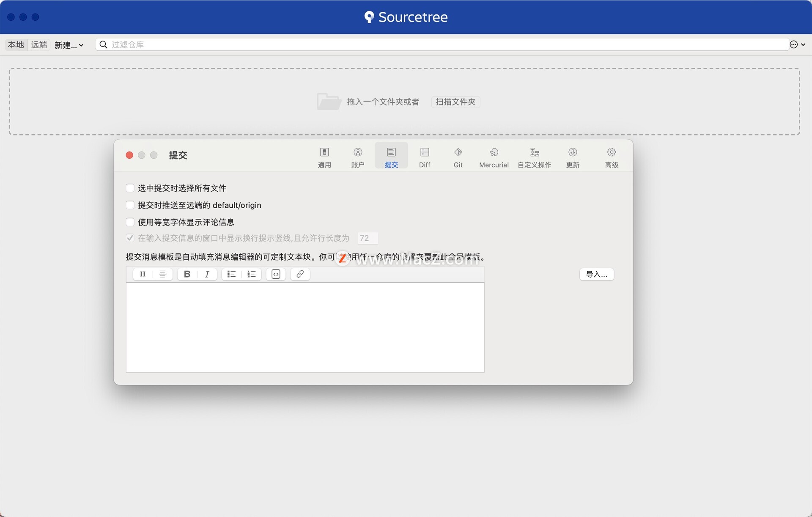Close the 提交 preferences window
The image size is (812, 517).
(x=129, y=155)
